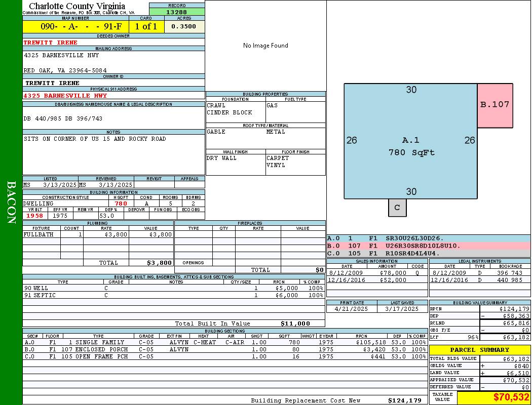This screenshot has width=532, height=405.
Task: Select the 91 SEPTIC built-in row
Action: coord(173,295)
